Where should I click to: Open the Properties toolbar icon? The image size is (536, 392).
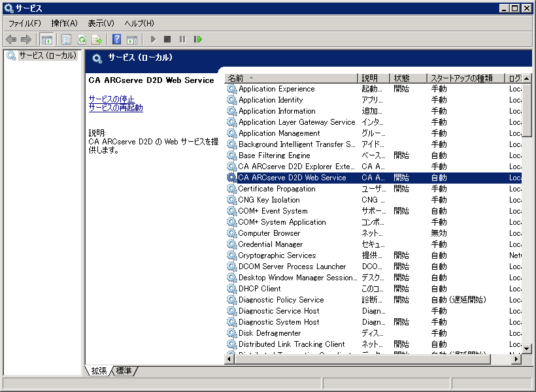(66, 39)
